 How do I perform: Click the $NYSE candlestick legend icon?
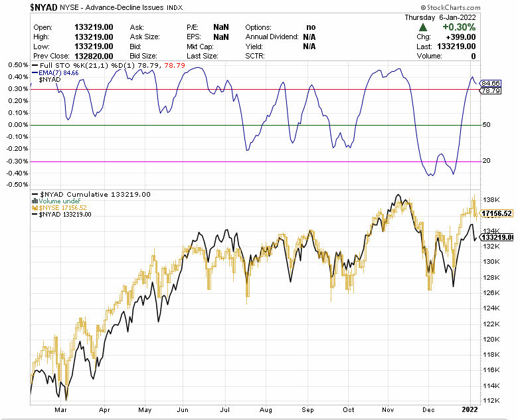coord(33,207)
